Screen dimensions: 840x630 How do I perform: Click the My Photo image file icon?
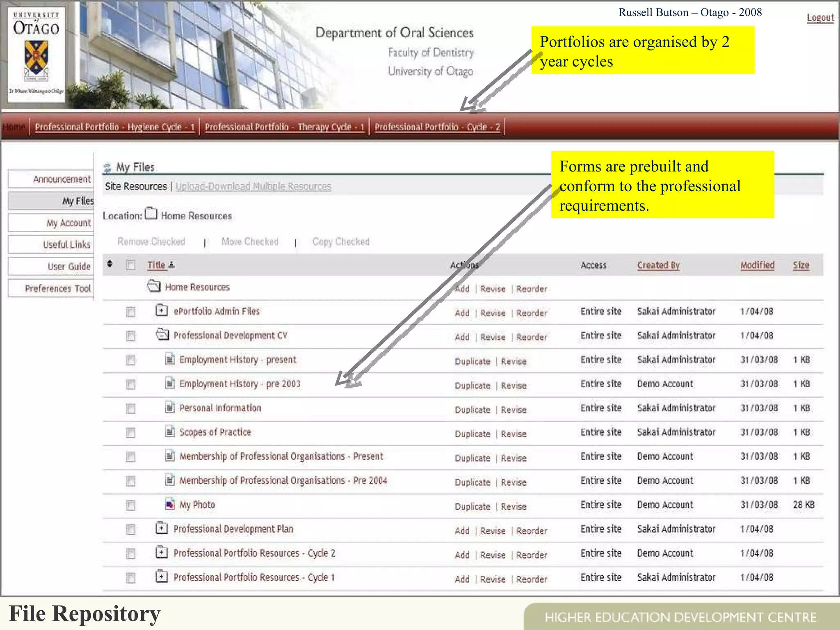click(169, 504)
